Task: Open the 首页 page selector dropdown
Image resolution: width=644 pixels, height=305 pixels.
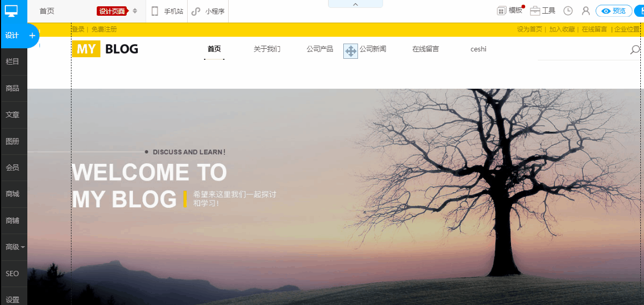Action: [135, 11]
